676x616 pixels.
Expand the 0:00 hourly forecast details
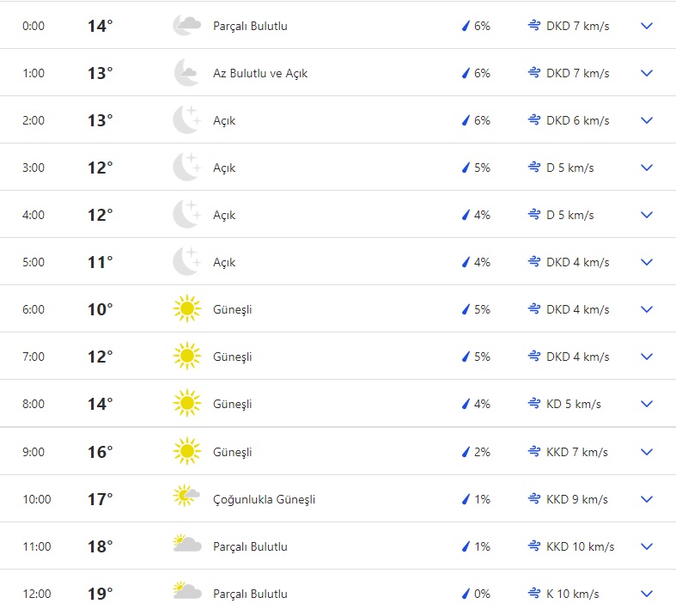(647, 26)
